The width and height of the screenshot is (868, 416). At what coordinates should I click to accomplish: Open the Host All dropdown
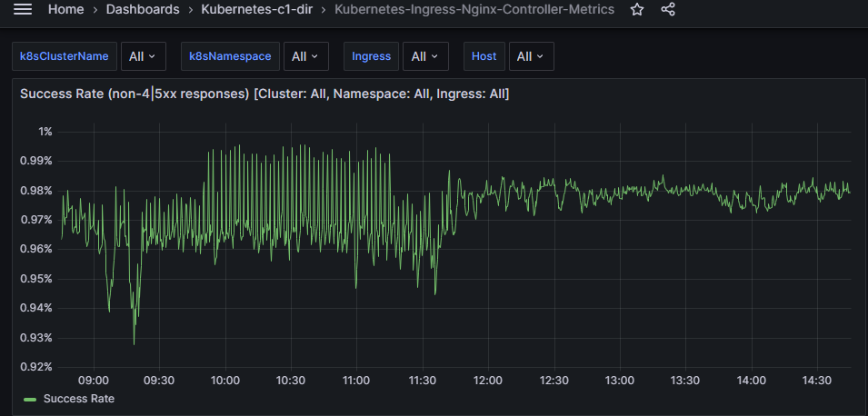point(531,56)
